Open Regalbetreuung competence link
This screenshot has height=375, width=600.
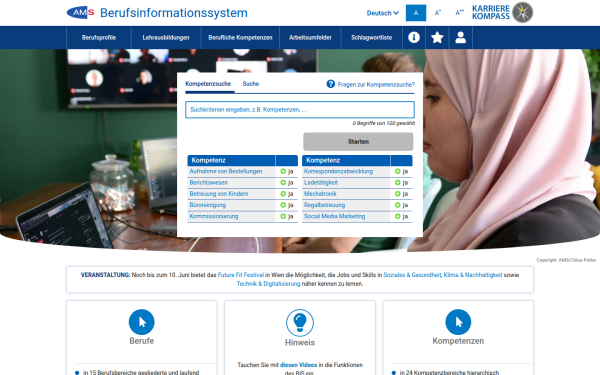pyautogui.click(x=324, y=205)
